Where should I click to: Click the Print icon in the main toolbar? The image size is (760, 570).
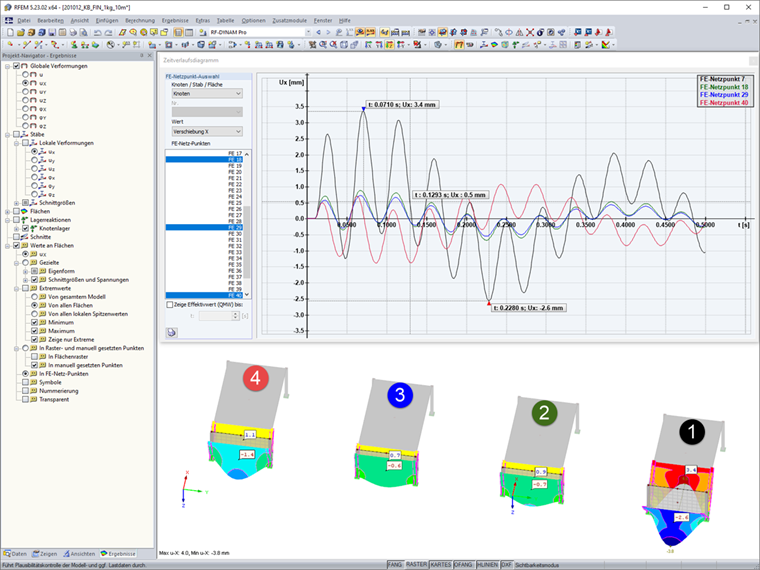[x=73, y=32]
